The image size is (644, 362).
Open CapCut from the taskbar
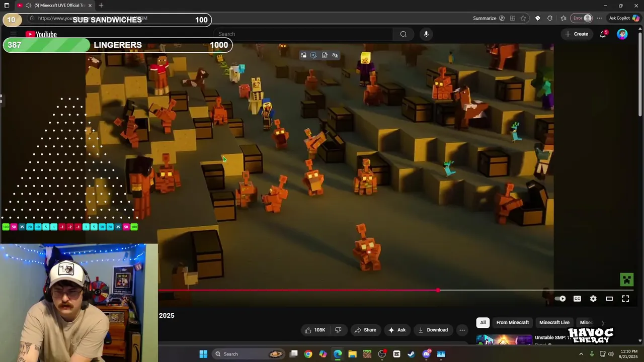(396, 354)
